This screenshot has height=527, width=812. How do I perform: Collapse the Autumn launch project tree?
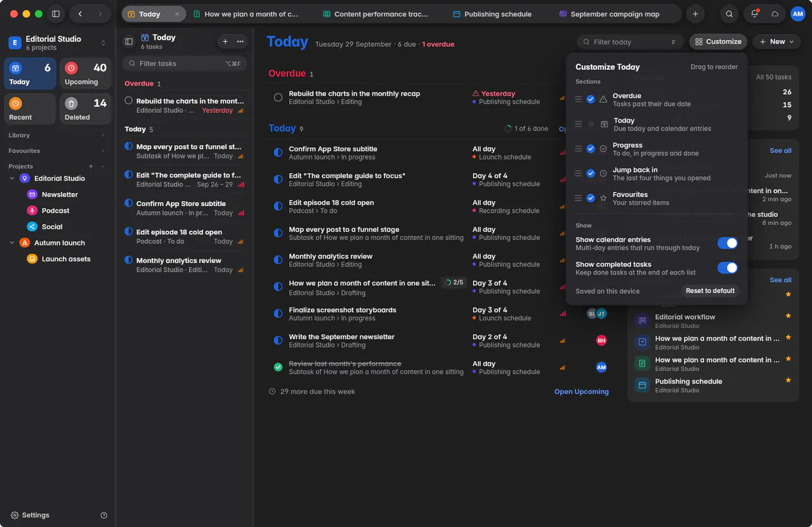(12, 243)
